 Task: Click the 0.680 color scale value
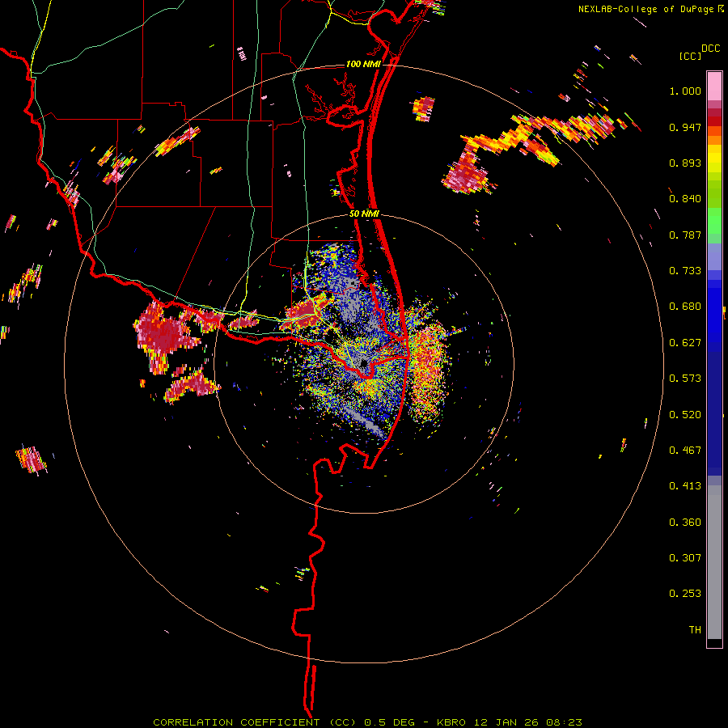click(685, 307)
